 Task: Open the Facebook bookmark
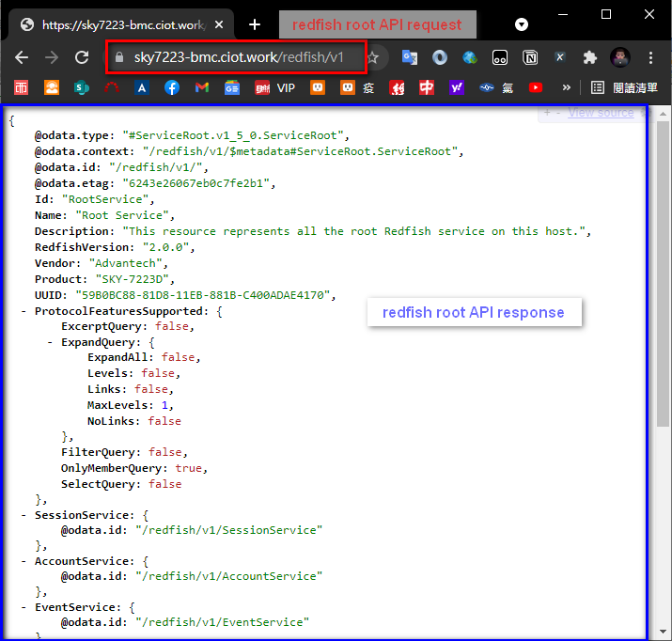click(172, 87)
